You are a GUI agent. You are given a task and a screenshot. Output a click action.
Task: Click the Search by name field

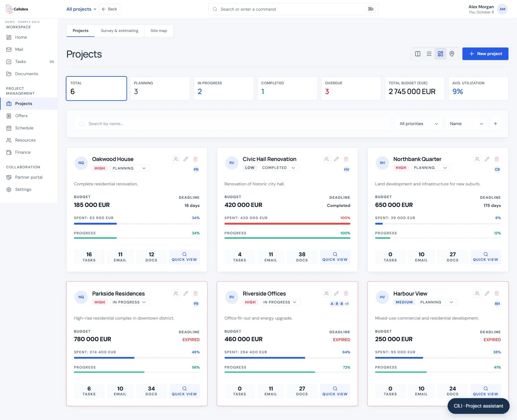click(232, 124)
